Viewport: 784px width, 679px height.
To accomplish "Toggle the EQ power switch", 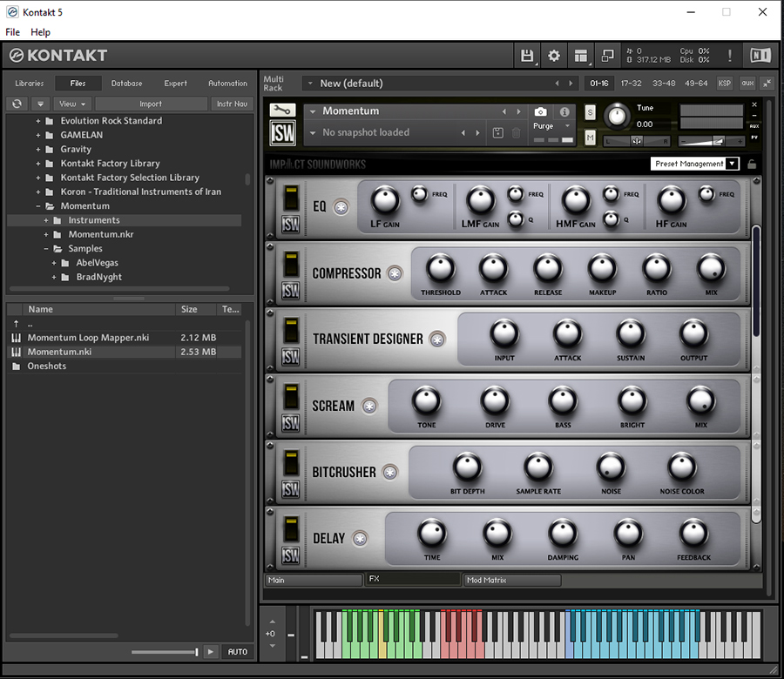I will (291, 198).
